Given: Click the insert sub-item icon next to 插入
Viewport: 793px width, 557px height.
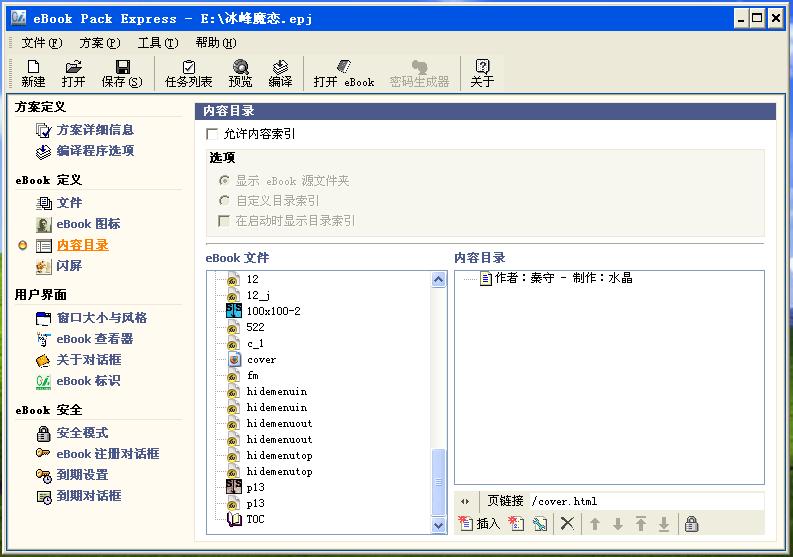Looking at the screenshot, I should tap(516, 524).
